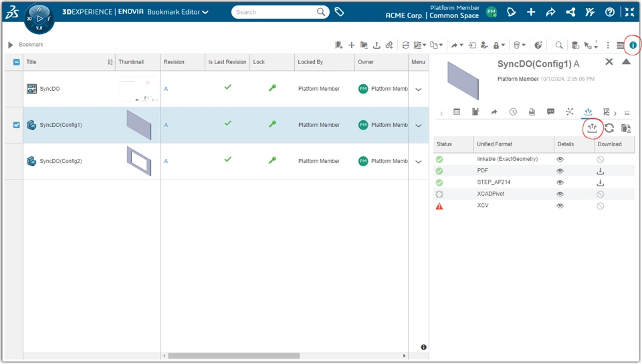Switch to list view lines icon
This screenshot has width=642, height=364.
tap(621, 45)
